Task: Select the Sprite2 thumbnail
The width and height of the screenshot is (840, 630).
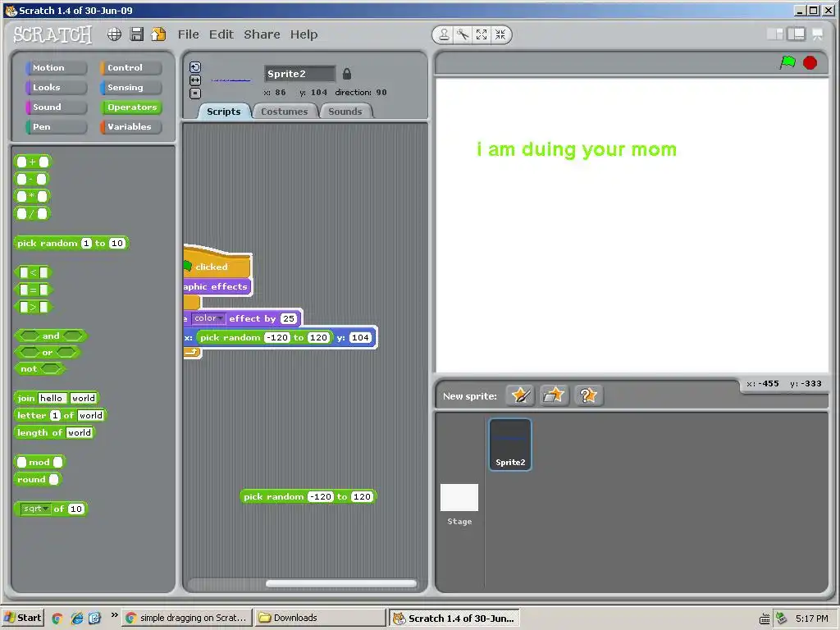Action: click(x=510, y=445)
